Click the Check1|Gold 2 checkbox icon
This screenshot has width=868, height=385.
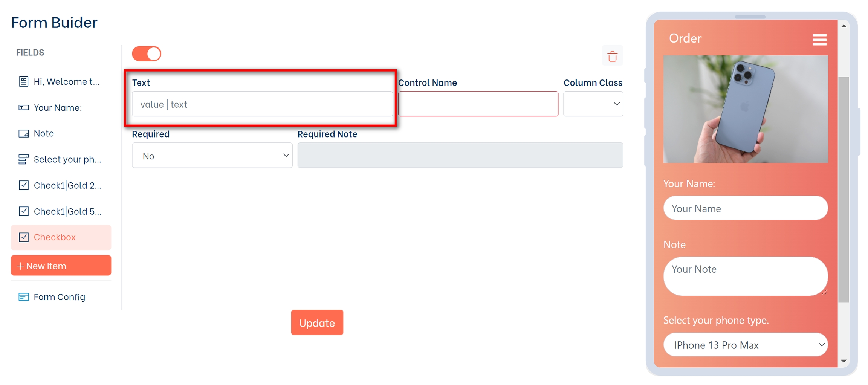coord(23,185)
